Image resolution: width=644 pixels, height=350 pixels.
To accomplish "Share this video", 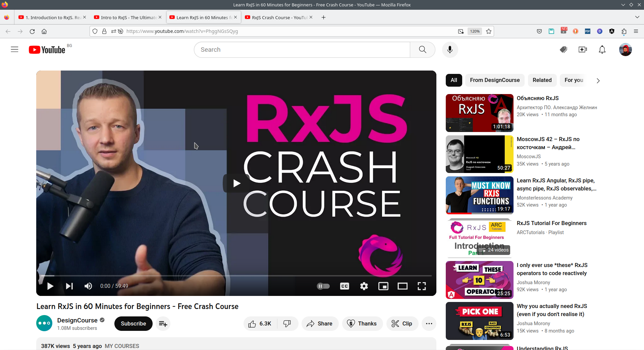I will [320, 323].
